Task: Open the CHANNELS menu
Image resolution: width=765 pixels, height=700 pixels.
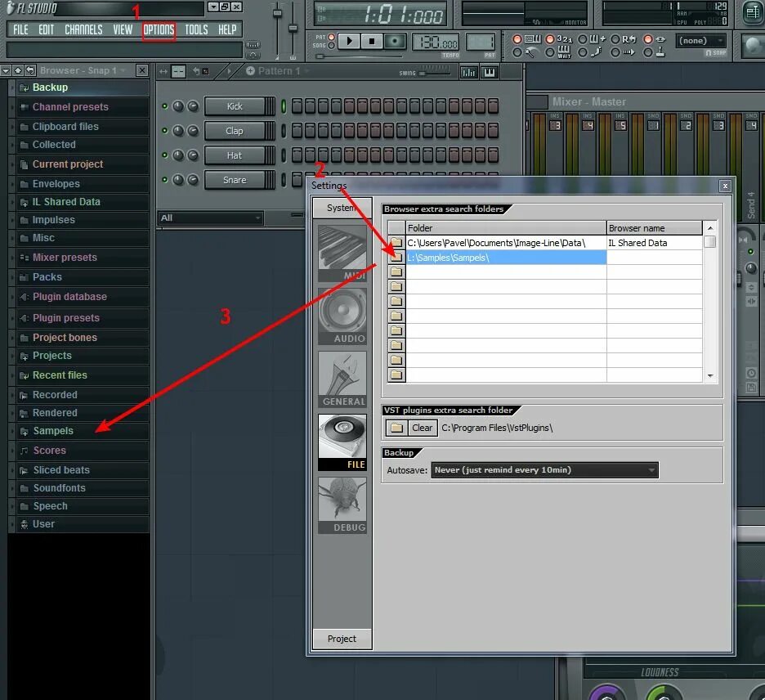Action: pos(83,29)
